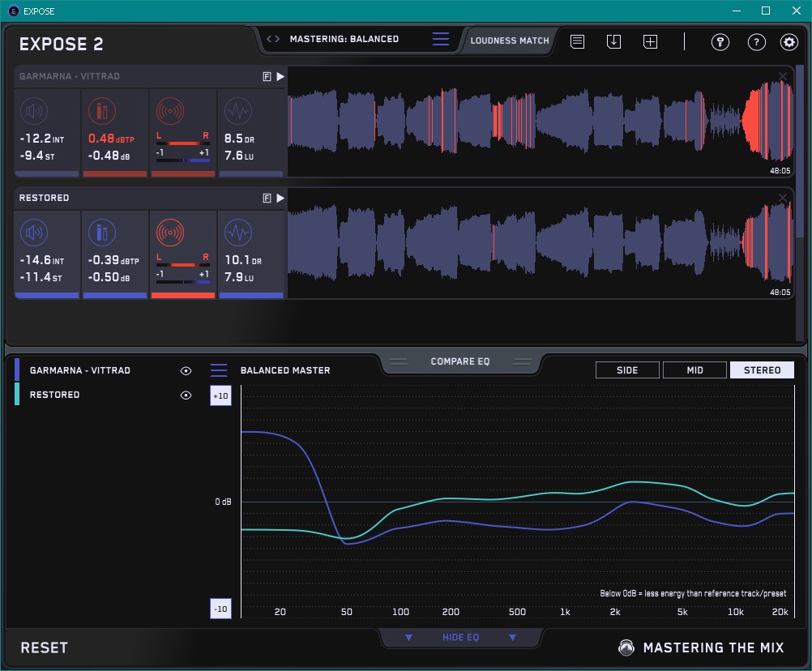Image resolution: width=812 pixels, height=671 pixels.
Task: Click the Reset button
Action: click(x=45, y=648)
